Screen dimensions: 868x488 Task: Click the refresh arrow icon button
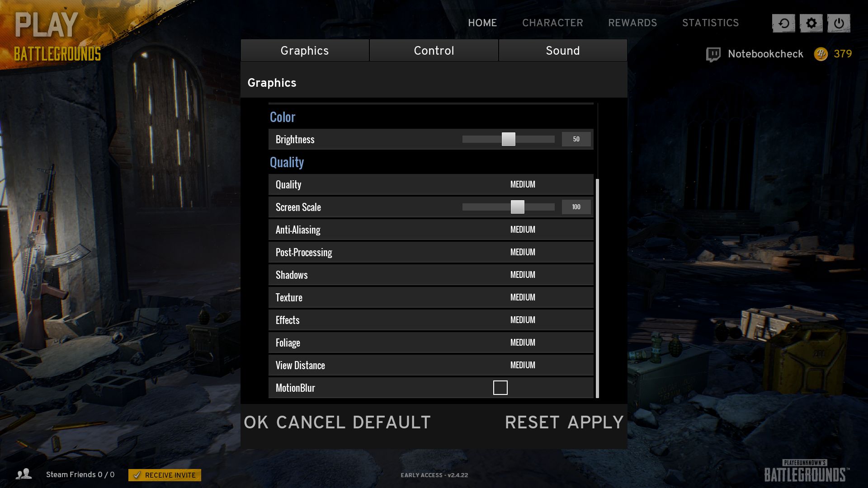tap(783, 23)
